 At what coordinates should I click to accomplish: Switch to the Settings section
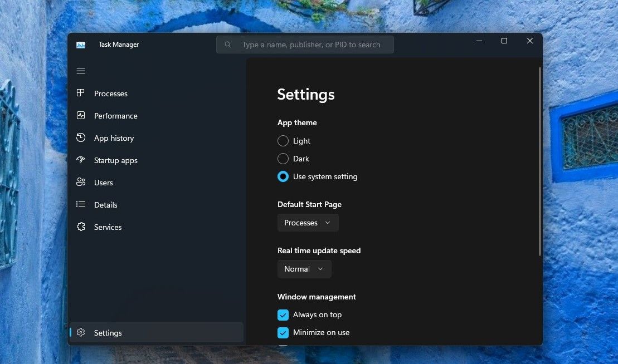tap(108, 332)
